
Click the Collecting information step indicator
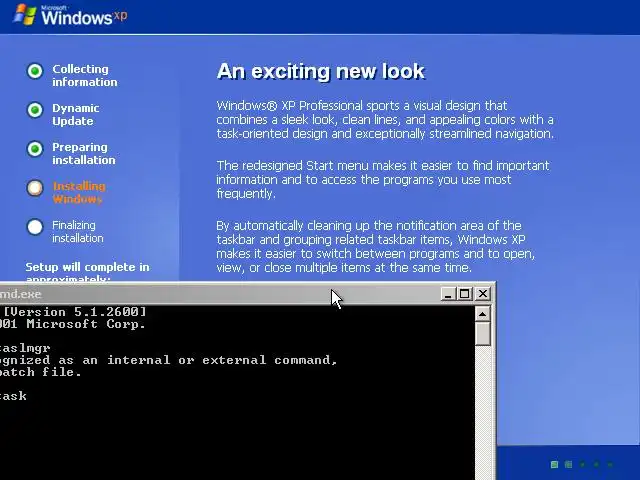tap(35, 71)
